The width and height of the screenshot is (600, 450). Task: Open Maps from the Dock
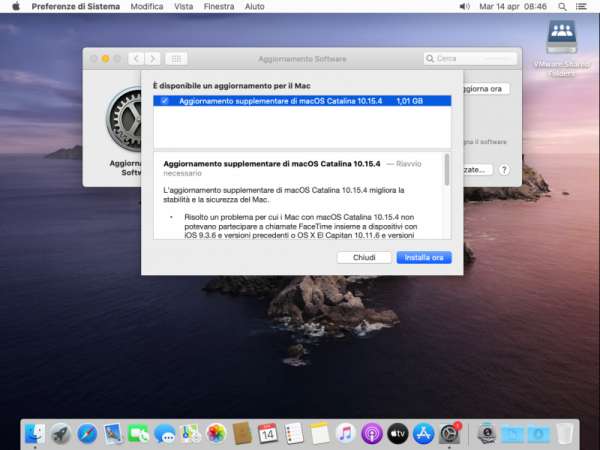coord(190,434)
